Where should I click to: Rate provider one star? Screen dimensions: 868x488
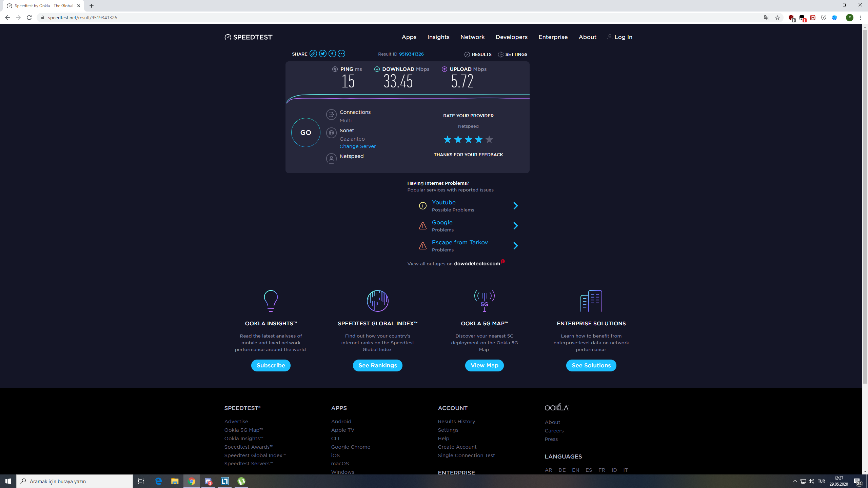[448, 139]
